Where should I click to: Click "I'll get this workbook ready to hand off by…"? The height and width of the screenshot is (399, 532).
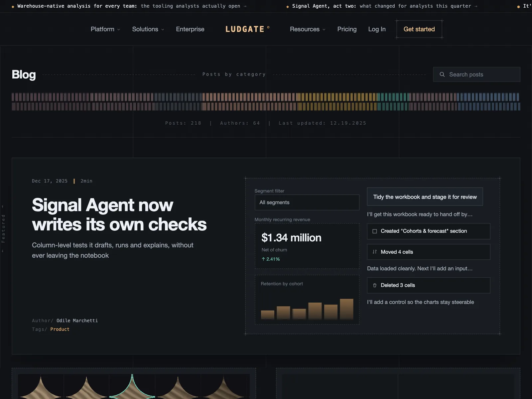point(420,214)
